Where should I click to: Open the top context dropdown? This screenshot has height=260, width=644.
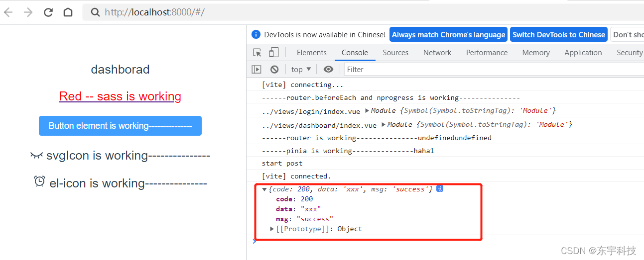301,69
